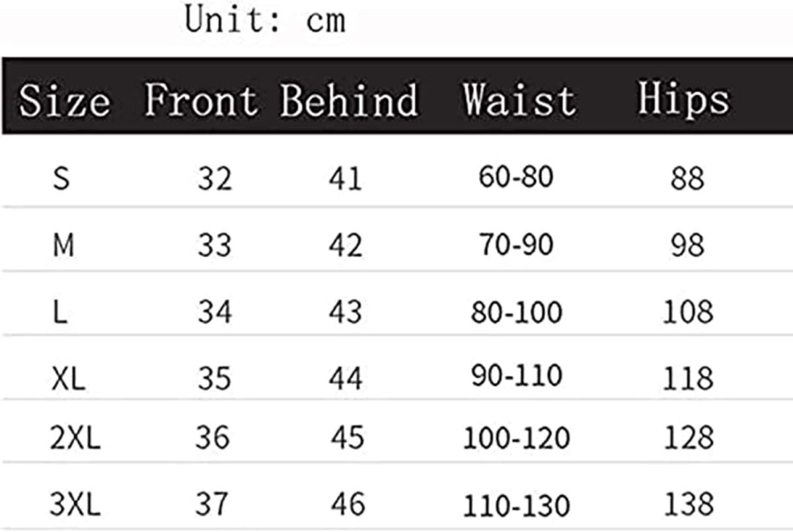Image resolution: width=793 pixels, height=532 pixels.
Task: Click the Waist column header
Action: (519, 100)
